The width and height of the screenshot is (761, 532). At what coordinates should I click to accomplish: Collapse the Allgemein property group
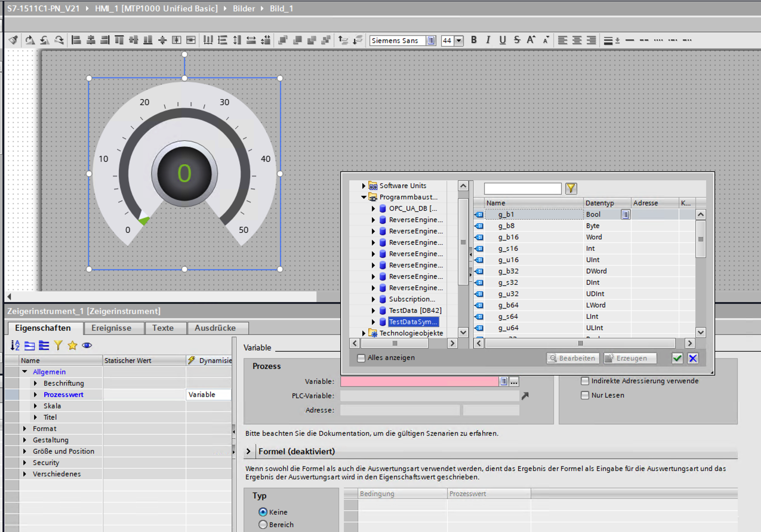point(25,372)
